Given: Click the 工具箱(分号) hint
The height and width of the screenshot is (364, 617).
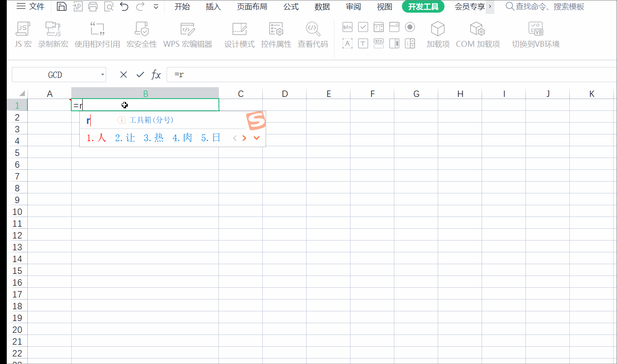Looking at the screenshot, I should [146, 120].
